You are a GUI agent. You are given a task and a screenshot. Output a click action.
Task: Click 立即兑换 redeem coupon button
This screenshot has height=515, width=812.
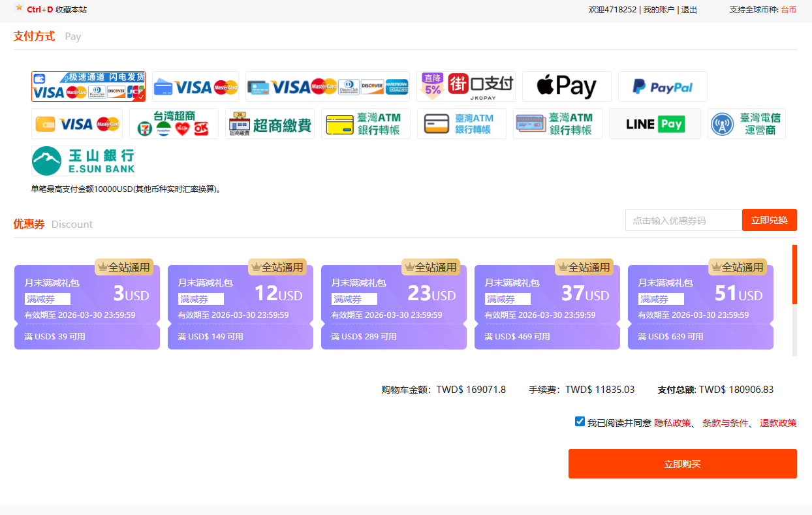769,220
